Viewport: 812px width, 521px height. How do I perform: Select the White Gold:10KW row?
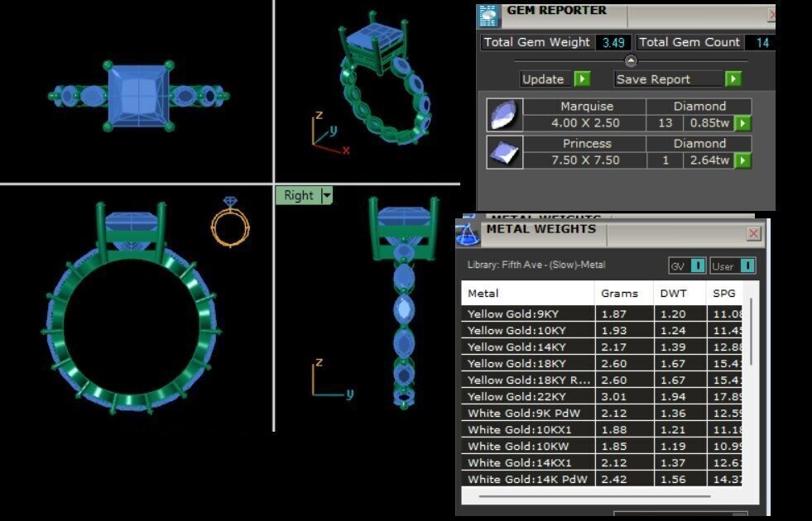tap(602, 446)
